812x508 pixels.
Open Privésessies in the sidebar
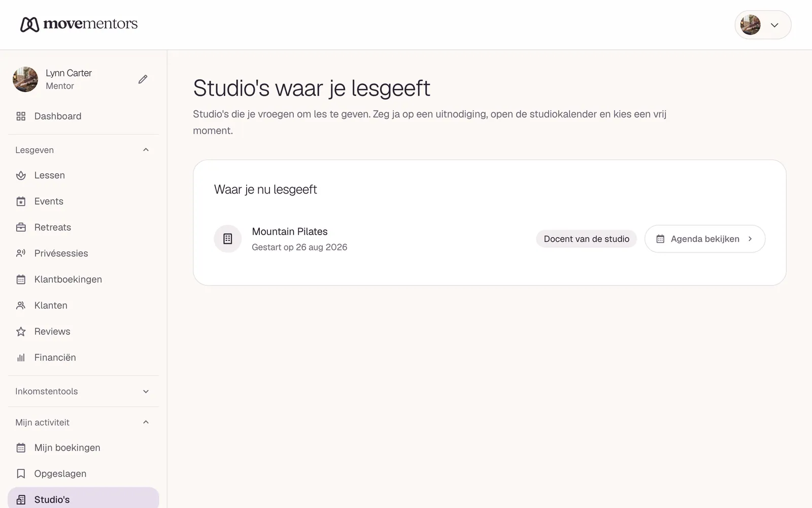(x=83, y=253)
